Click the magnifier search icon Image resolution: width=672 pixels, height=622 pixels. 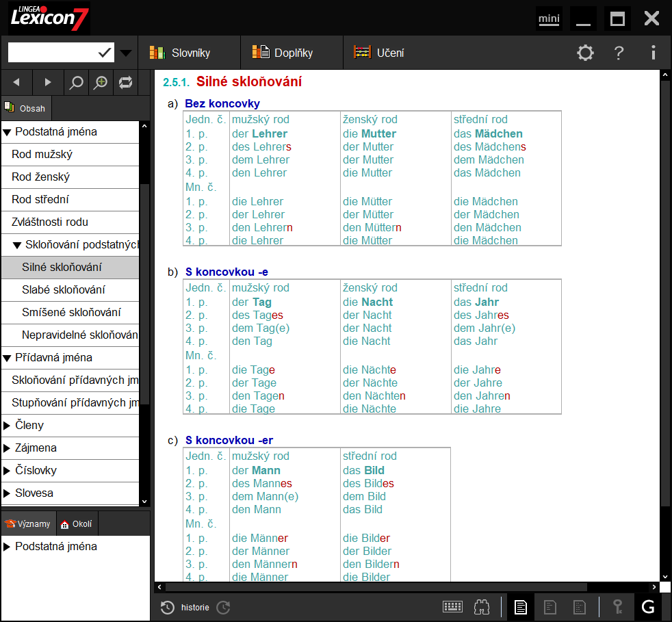pyautogui.click(x=76, y=82)
